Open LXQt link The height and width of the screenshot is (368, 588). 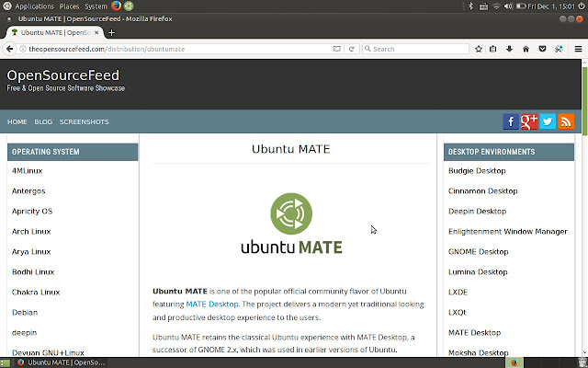point(458,313)
